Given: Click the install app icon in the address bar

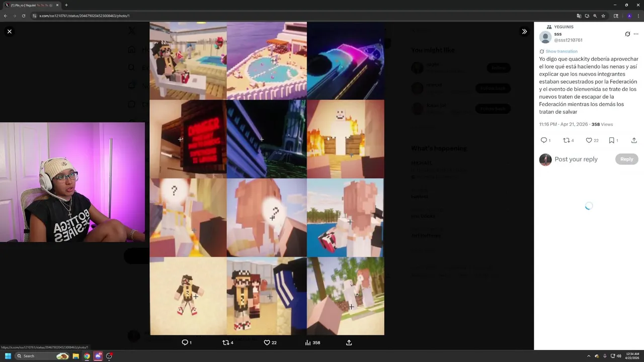Looking at the screenshot, I should point(587,16).
